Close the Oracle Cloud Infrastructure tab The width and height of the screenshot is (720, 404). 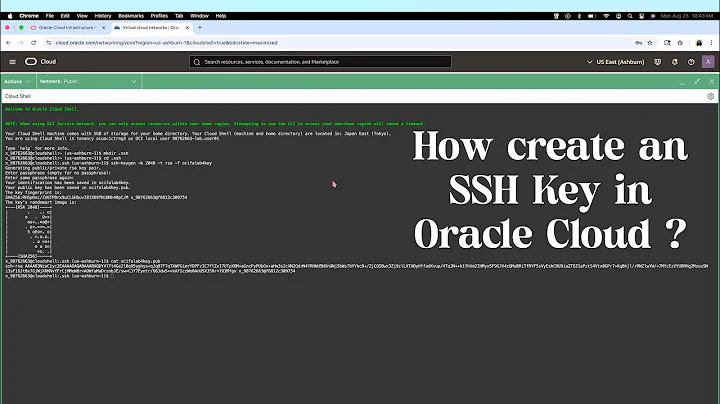click(x=103, y=28)
